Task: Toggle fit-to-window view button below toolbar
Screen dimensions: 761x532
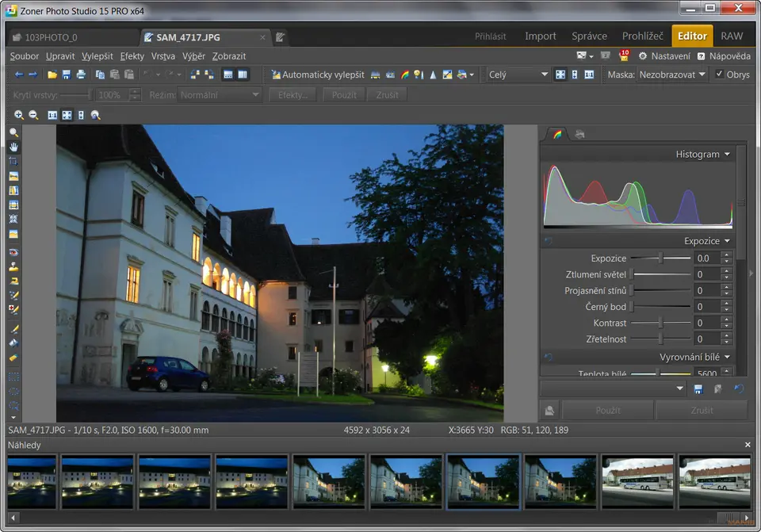Action: [67, 115]
